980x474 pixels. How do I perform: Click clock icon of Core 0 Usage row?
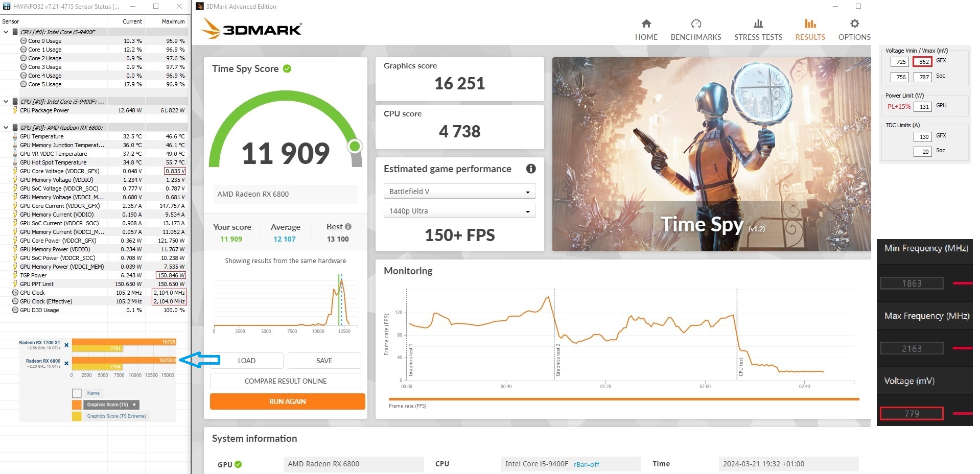[x=24, y=41]
